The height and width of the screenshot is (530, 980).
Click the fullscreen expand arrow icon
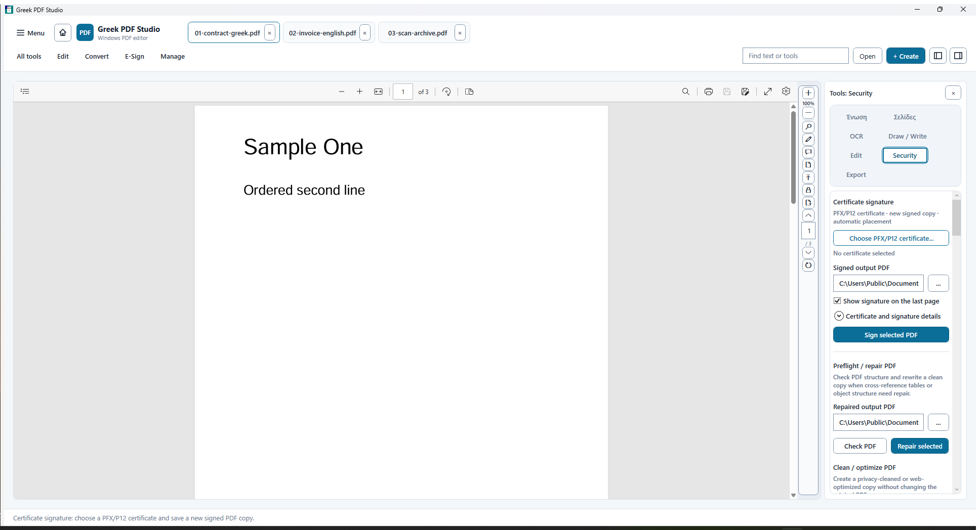click(x=767, y=92)
